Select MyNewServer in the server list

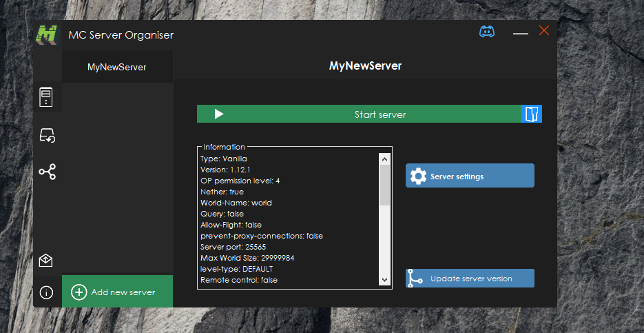click(x=116, y=68)
